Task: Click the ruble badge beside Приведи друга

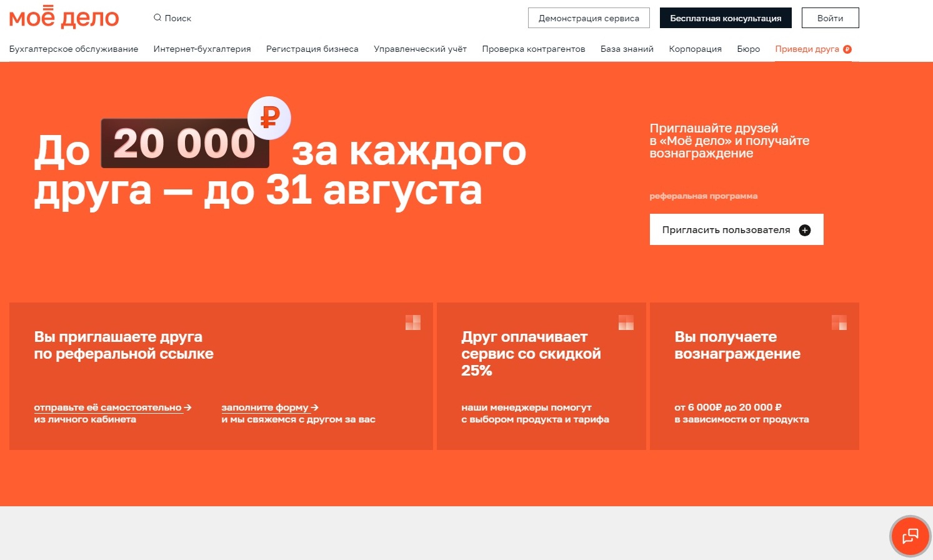Action: point(847,49)
